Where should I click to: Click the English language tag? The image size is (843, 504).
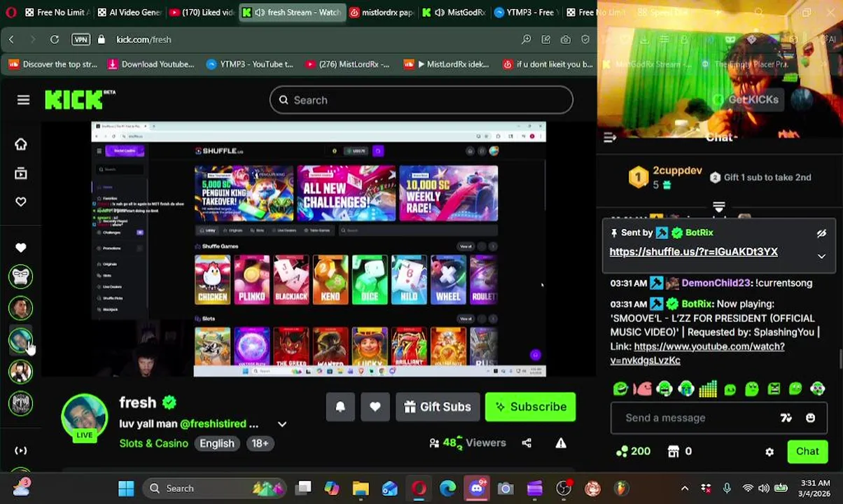217,443
